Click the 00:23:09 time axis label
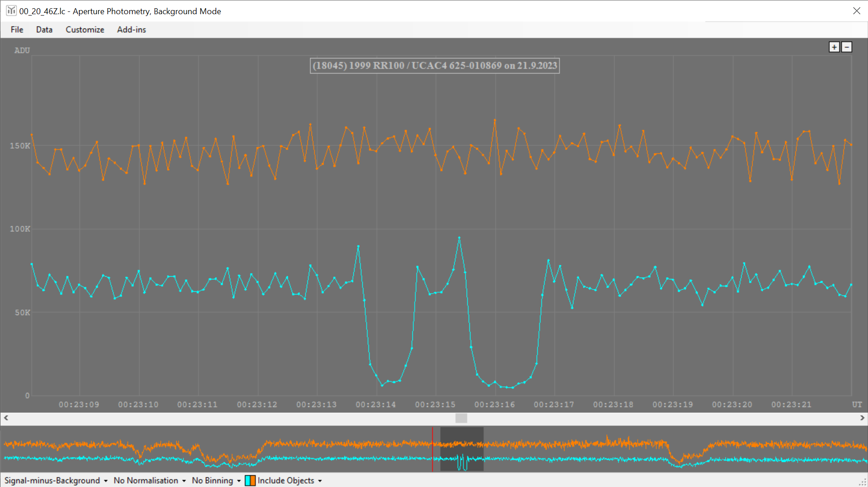Image resolution: width=868 pixels, height=487 pixels. coord(79,405)
